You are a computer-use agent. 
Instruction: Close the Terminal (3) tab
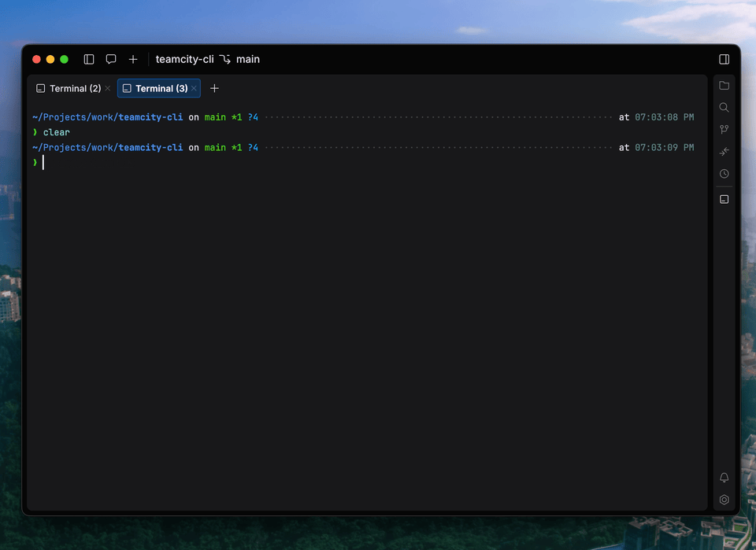coord(194,88)
